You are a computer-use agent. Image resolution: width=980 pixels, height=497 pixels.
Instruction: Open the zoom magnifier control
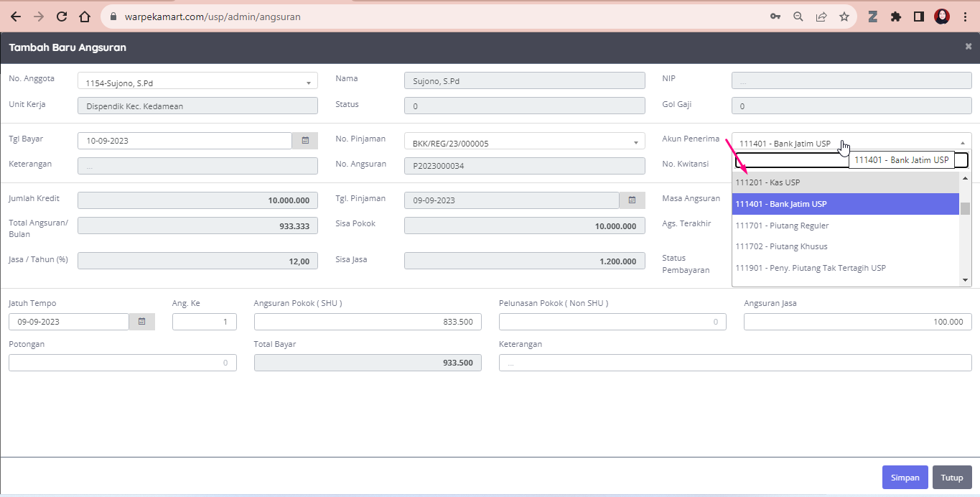798,17
